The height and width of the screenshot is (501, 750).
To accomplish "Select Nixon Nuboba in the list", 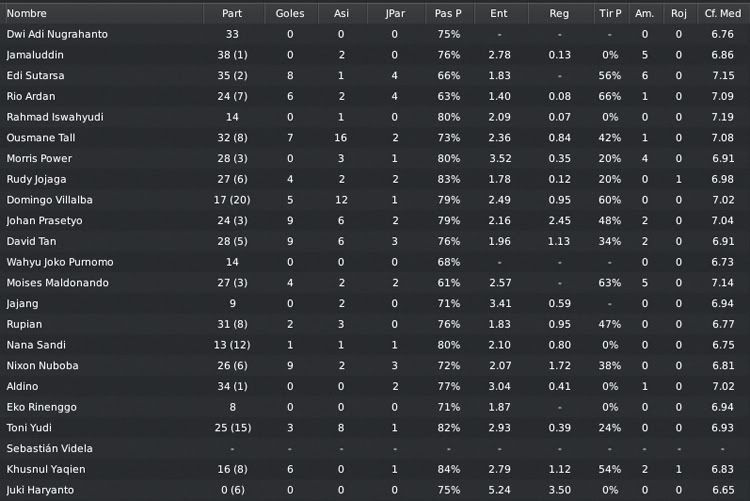I will 42,366.
